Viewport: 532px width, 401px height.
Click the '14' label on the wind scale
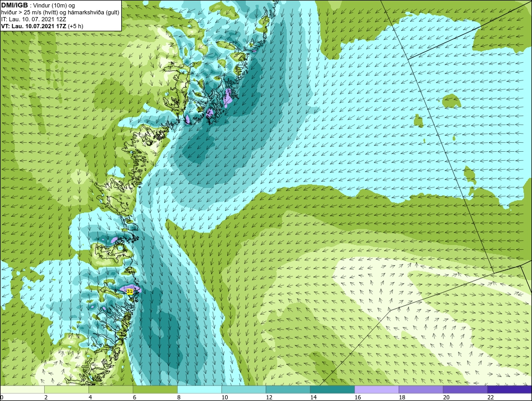tap(313, 398)
